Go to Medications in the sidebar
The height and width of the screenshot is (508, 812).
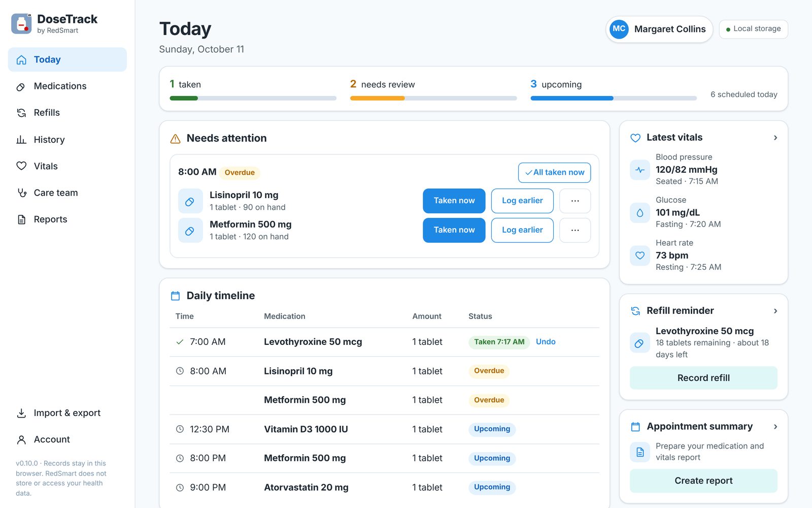pyautogui.click(x=67, y=86)
